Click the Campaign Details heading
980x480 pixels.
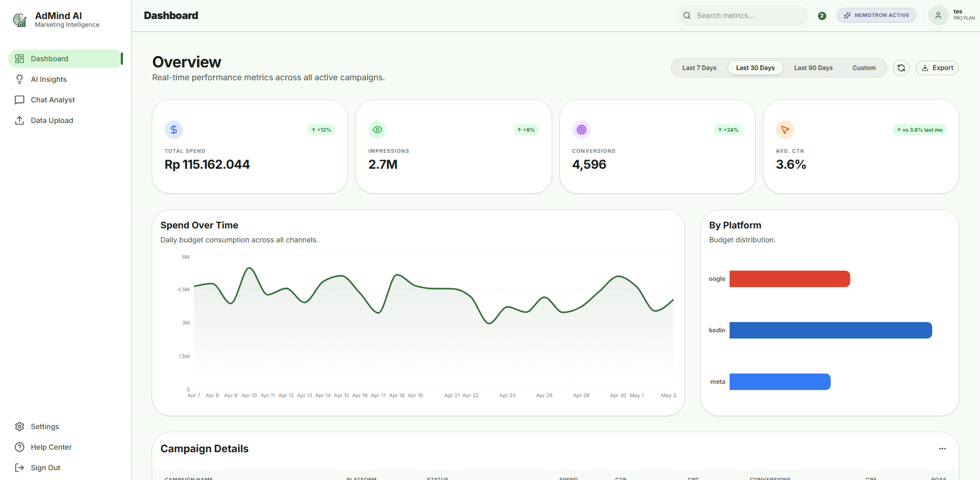[205, 449]
